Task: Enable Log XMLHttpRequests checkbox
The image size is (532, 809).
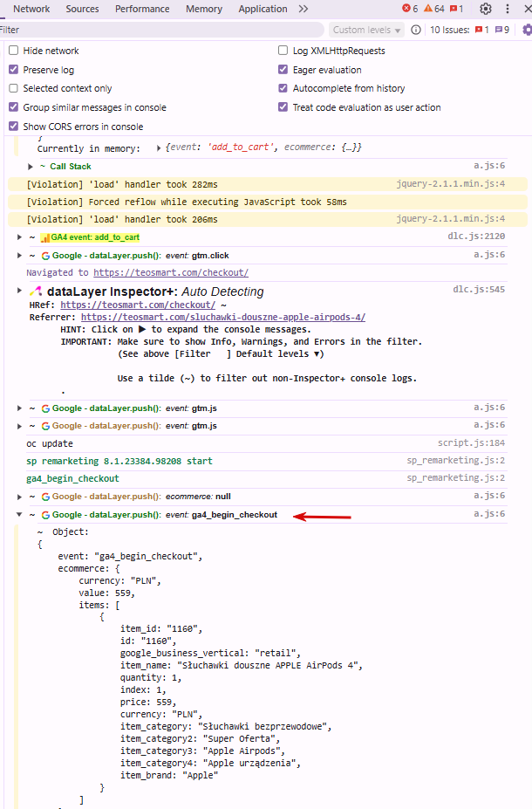Action: pos(283,50)
